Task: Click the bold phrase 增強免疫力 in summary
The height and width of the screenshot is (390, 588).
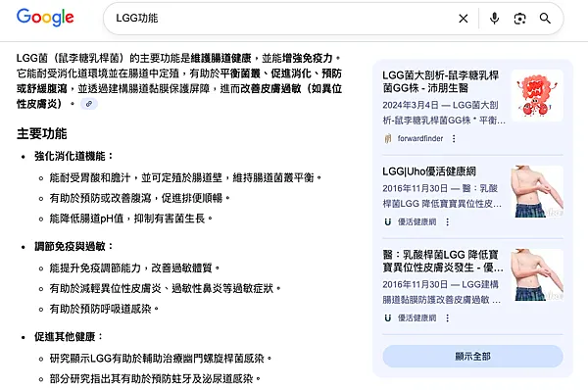Action: [307, 58]
